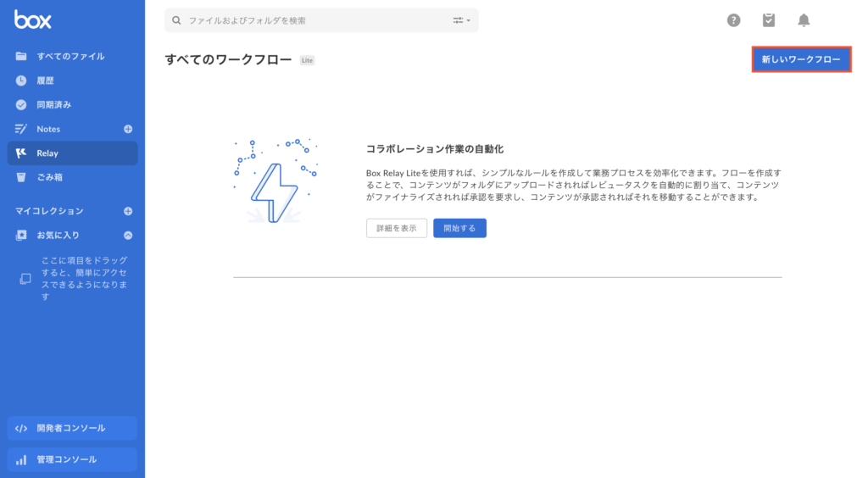This screenshot has height=478, width=868.
Task: Click the すべてのワークフロー page title
Action: click(228, 59)
